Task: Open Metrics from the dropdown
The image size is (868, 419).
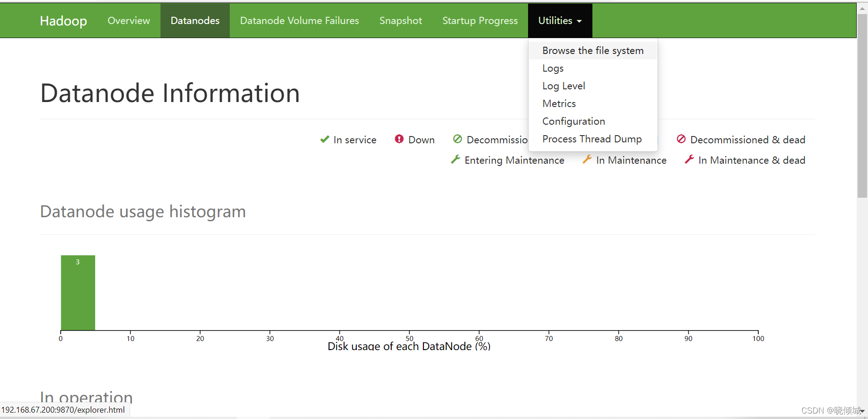Action: [x=593, y=103]
